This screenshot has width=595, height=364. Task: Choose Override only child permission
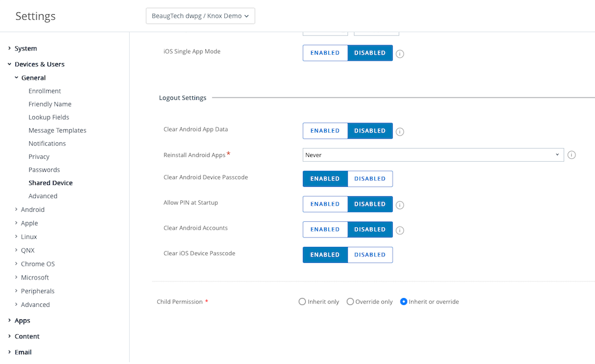350,302
